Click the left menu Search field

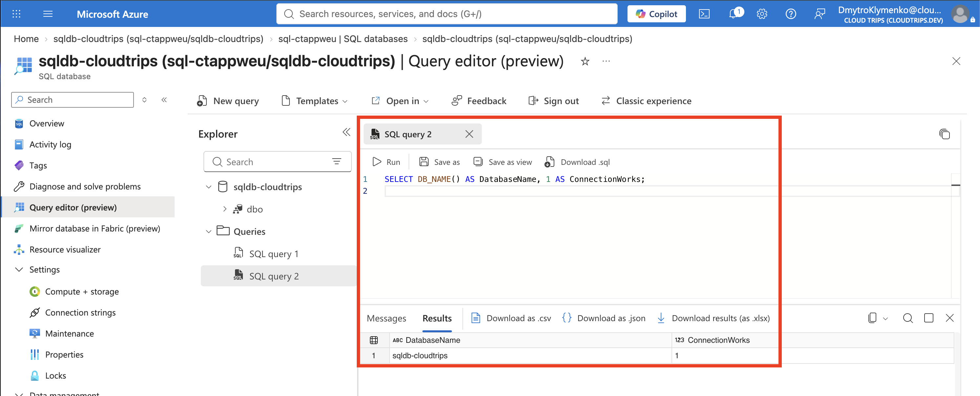[73, 100]
